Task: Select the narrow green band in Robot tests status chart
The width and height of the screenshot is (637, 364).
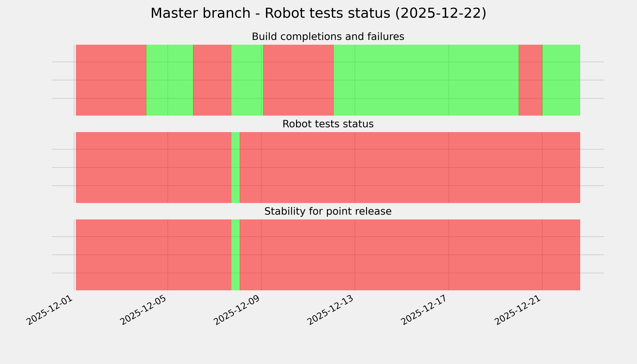Action: click(235, 167)
